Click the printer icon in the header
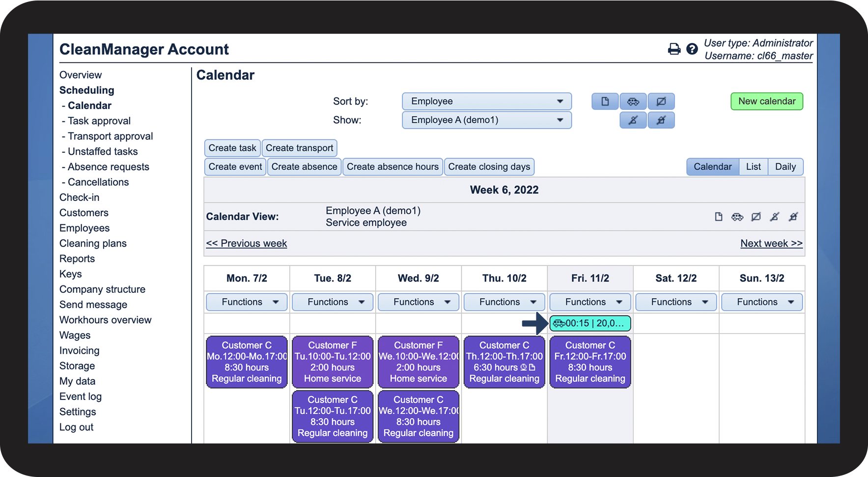Viewport: 868px width, 477px height. click(674, 49)
